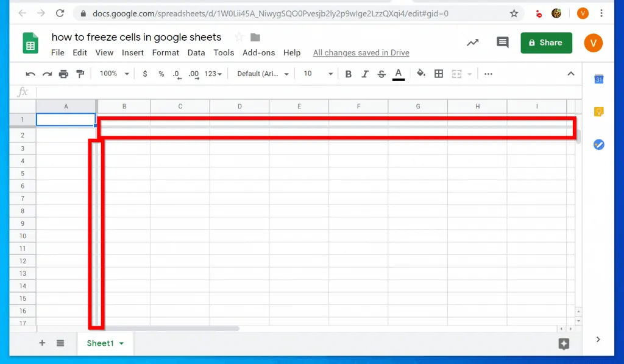Open the comments history icon
This screenshot has width=624, height=364.
[503, 43]
